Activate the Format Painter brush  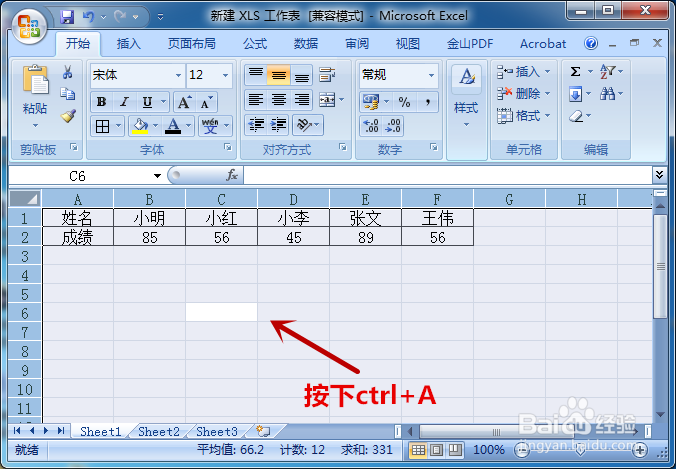coord(68,116)
